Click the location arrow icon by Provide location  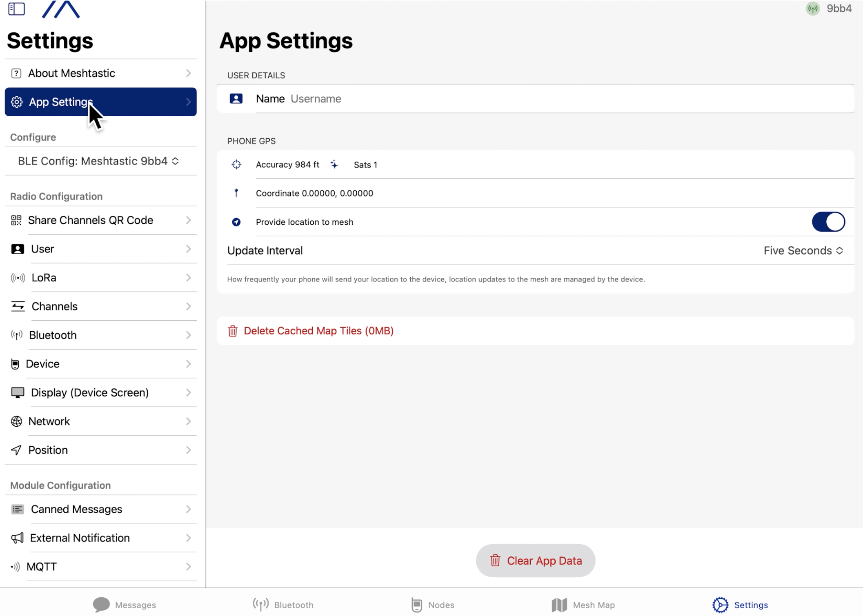click(236, 222)
